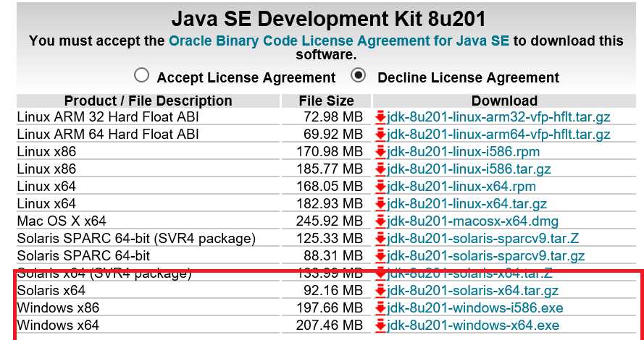Download jdk-8u201-linux-arm32-vfp-hflt.tar.gz
644x340 pixels.
pos(498,117)
